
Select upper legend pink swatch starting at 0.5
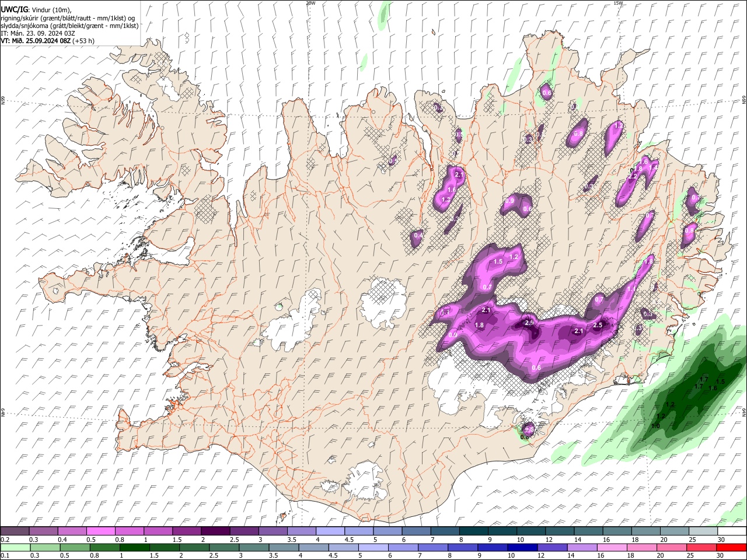pyautogui.click(x=100, y=531)
